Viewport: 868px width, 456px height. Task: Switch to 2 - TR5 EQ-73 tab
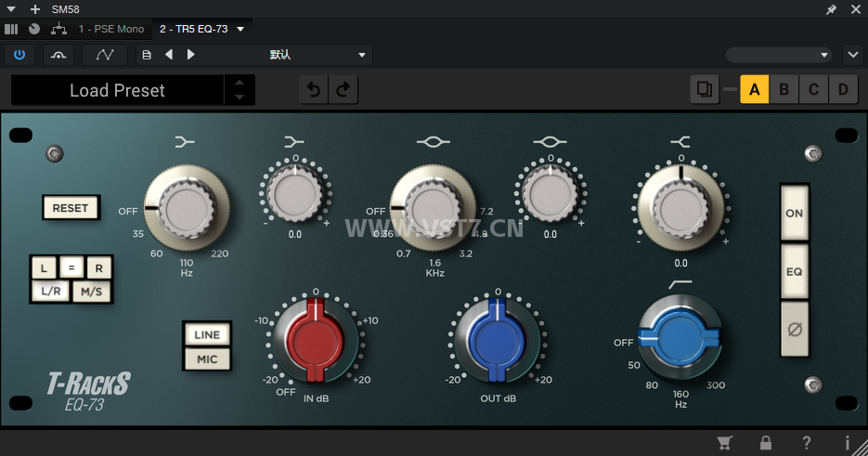(x=194, y=29)
